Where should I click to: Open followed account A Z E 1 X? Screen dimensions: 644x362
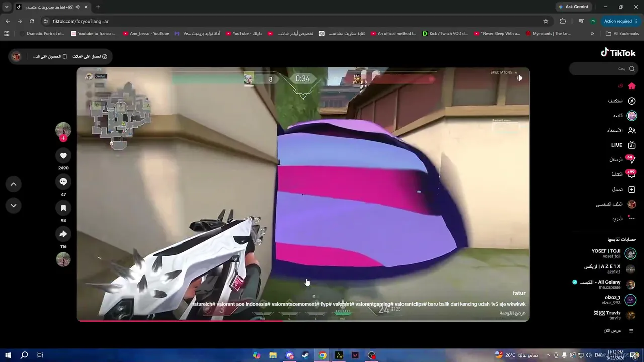tap(609, 269)
